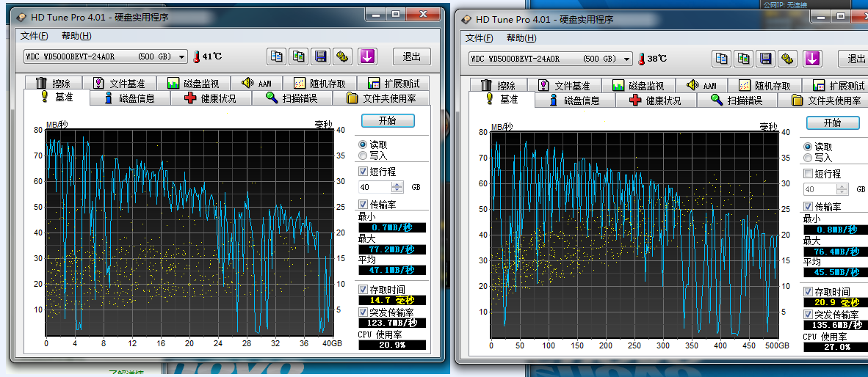Toggle 突发传输率 checkbox in left window

364,311
